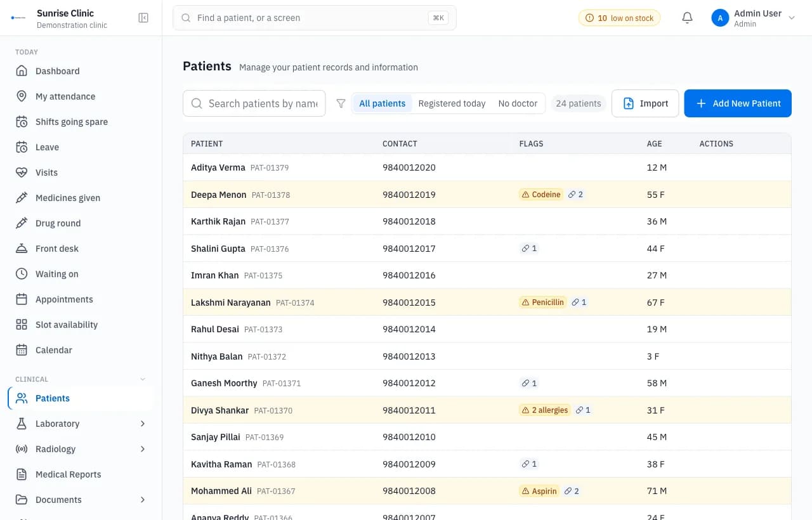The width and height of the screenshot is (812, 520).
Task: Focus the Search patients by name field
Action: click(x=254, y=103)
